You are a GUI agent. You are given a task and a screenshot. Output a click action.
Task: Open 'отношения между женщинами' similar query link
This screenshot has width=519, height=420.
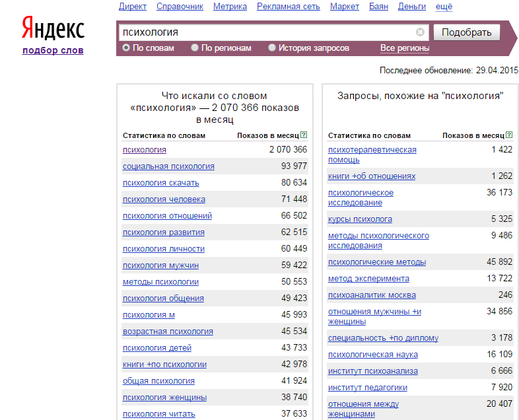point(363,409)
